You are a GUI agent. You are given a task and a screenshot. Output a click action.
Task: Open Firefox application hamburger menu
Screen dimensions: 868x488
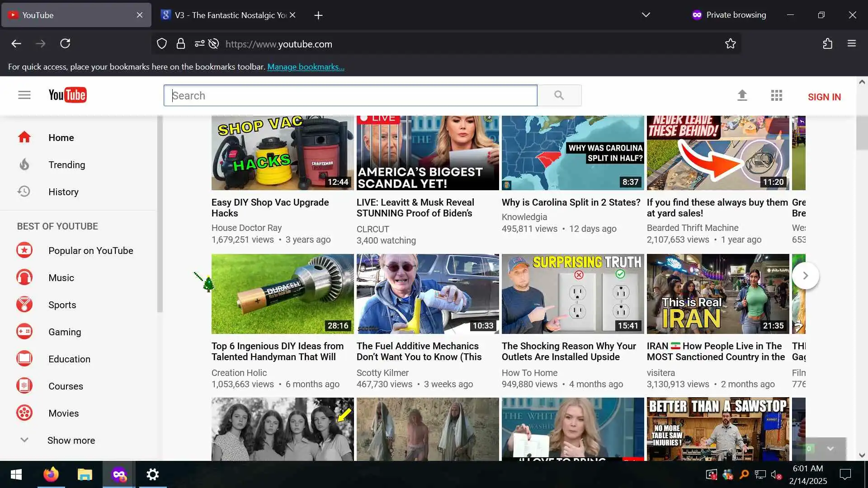pos(851,44)
